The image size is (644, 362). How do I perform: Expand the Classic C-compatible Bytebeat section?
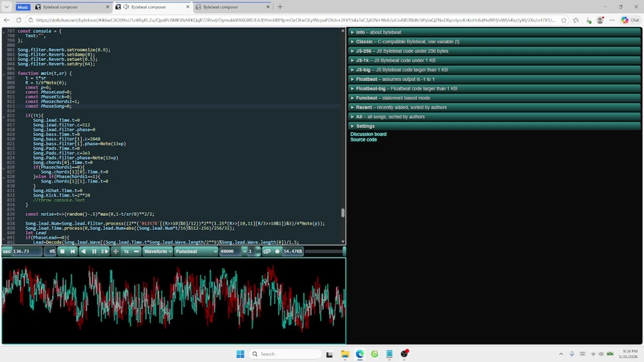(x=495, y=42)
